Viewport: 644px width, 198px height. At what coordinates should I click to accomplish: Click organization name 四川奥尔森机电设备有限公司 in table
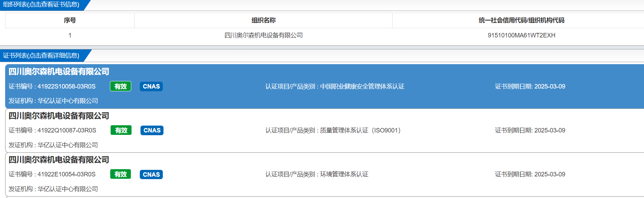point(263,35)
